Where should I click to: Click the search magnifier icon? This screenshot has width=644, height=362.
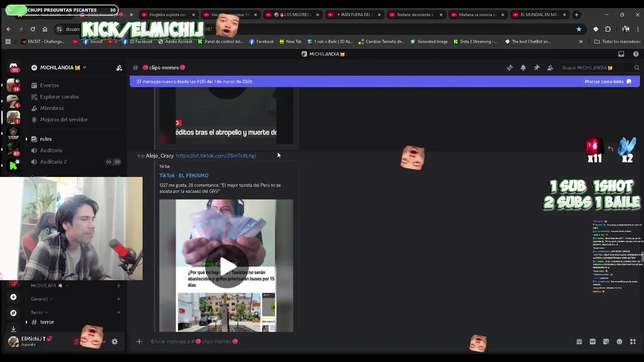(x=636, y=67)
